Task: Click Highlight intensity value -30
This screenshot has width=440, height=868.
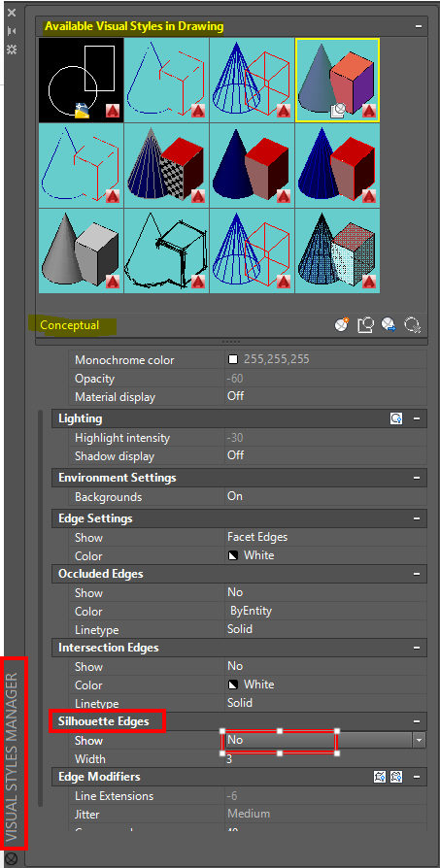Action: pos(235,438)
